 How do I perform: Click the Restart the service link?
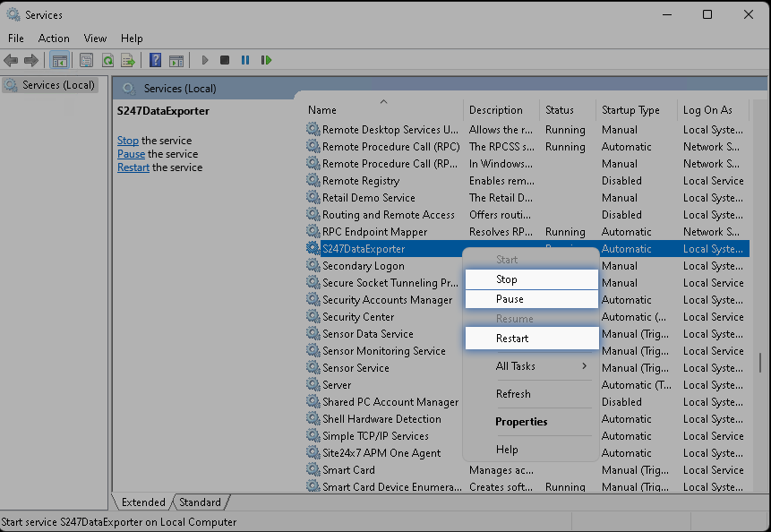coord(133,167)
